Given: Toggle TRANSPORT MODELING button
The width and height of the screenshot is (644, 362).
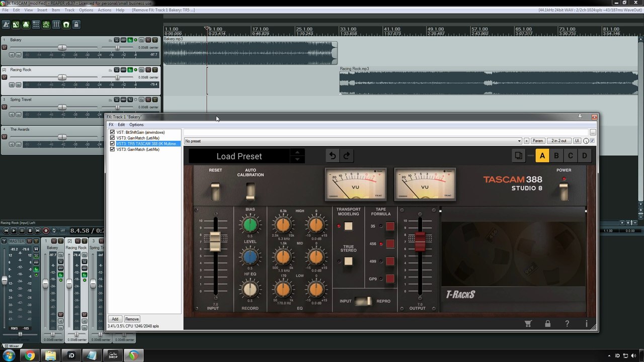Looking at the screenshot, I should (x=348, y=226).
